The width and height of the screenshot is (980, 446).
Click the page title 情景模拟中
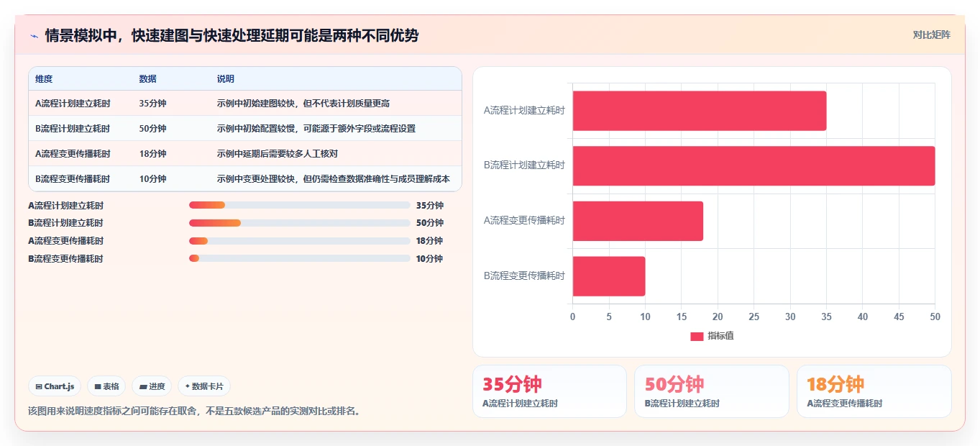tap(232, 35)
